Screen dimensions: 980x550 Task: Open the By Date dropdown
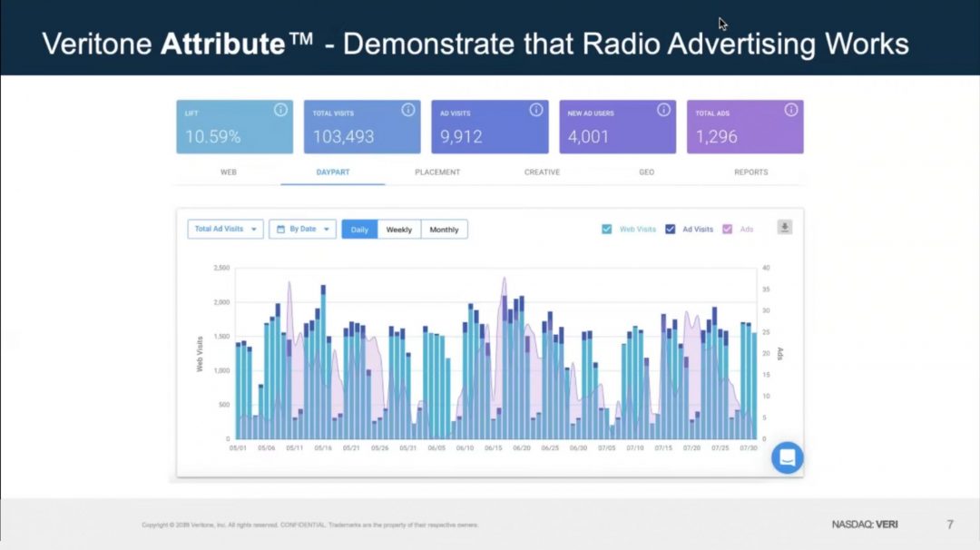click(x=302, y=230)
